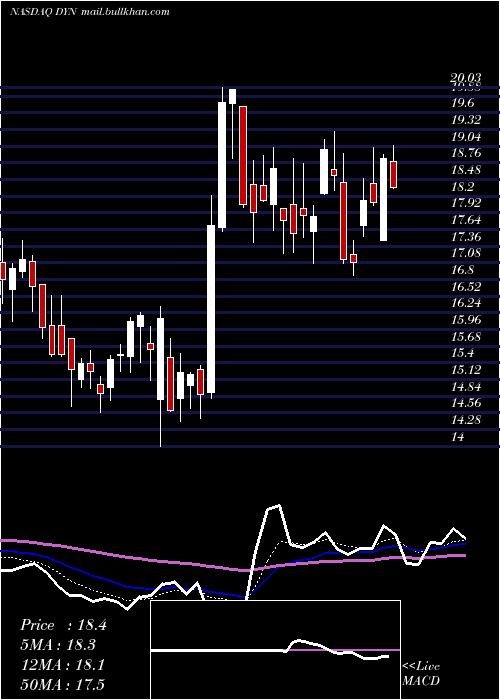Click the 15.4 price axis label
This screenshot has width=500, height=700.
pos(462,353)
